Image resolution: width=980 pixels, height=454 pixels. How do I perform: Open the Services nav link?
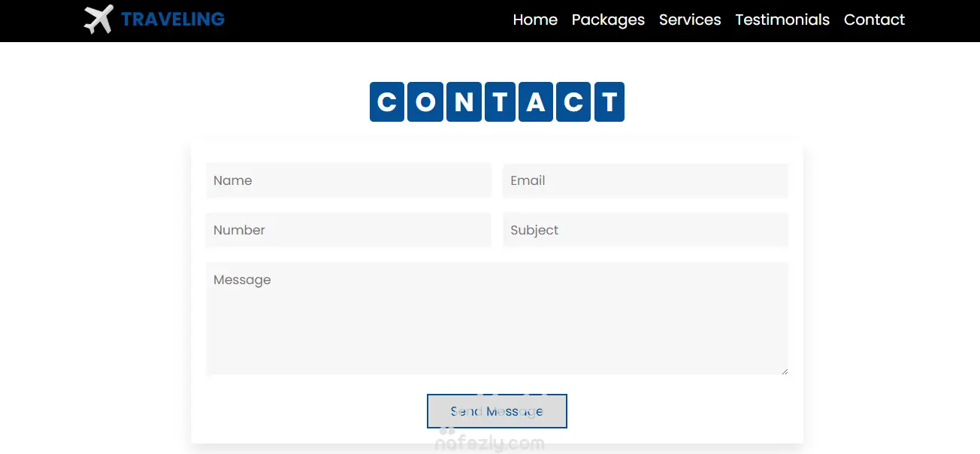[x=690, y=20]
